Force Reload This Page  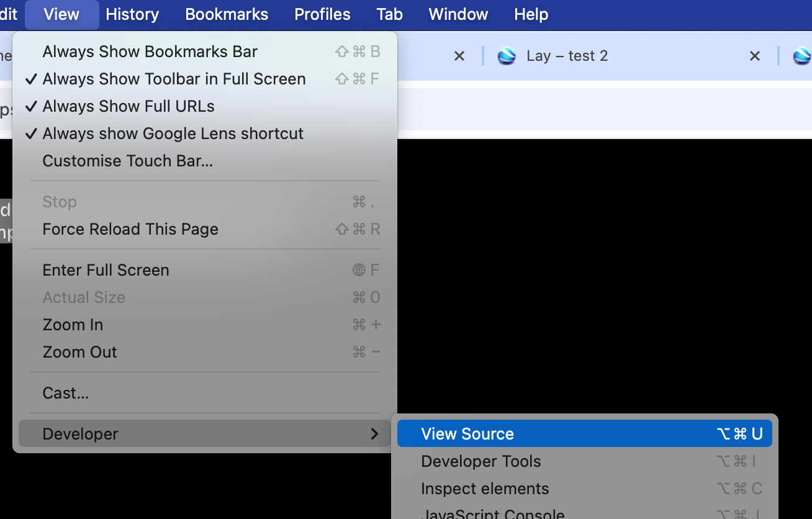click(x=130, y=229)
